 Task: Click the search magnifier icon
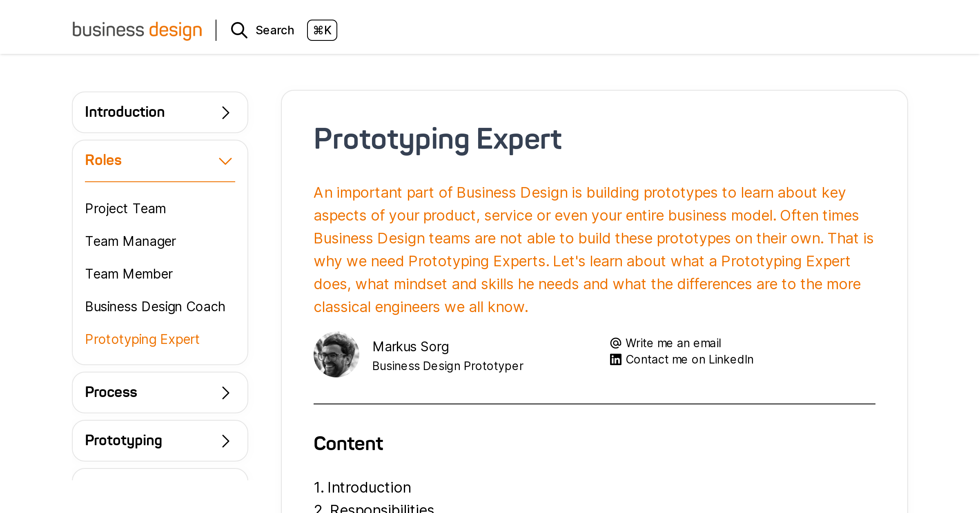[239, 30]
